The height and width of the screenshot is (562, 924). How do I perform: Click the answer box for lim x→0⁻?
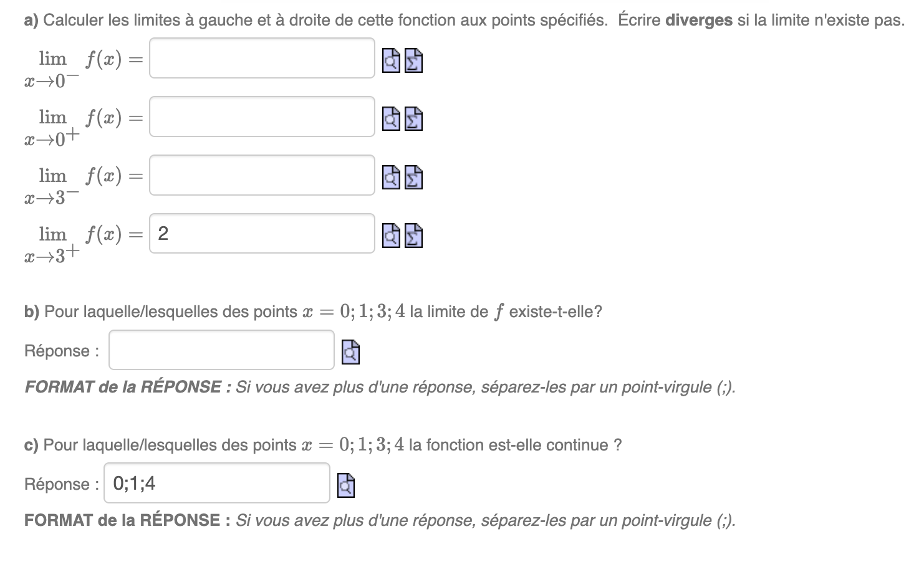point(261,59)
